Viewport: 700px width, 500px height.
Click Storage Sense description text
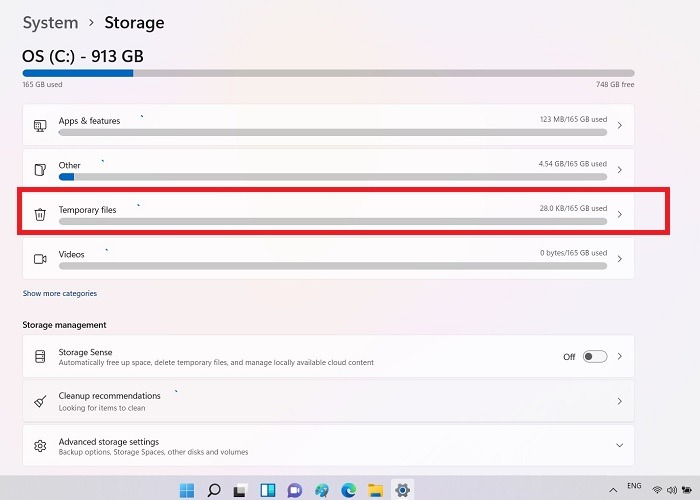pyautogui.click(x=216, y=362)
